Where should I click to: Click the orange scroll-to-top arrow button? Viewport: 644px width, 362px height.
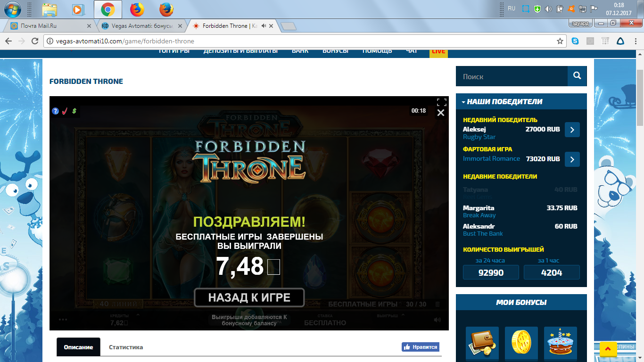(x=608, y=349)
